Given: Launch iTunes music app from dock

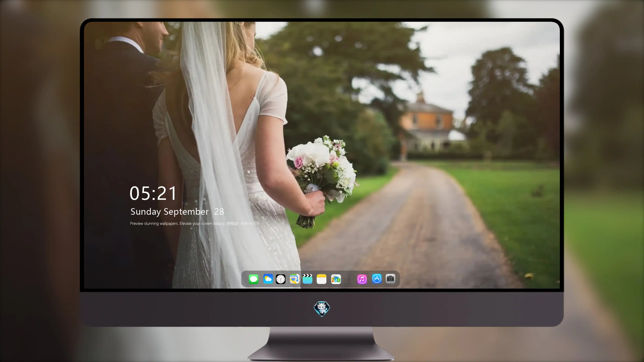Looking at the screenshot, I should point(362,279).
